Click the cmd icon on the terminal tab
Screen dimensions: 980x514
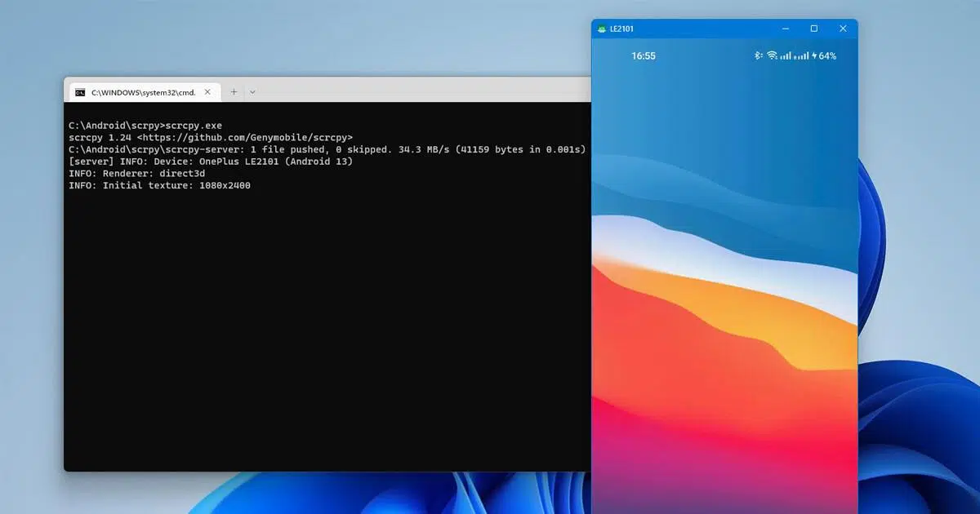coord(80,92)
